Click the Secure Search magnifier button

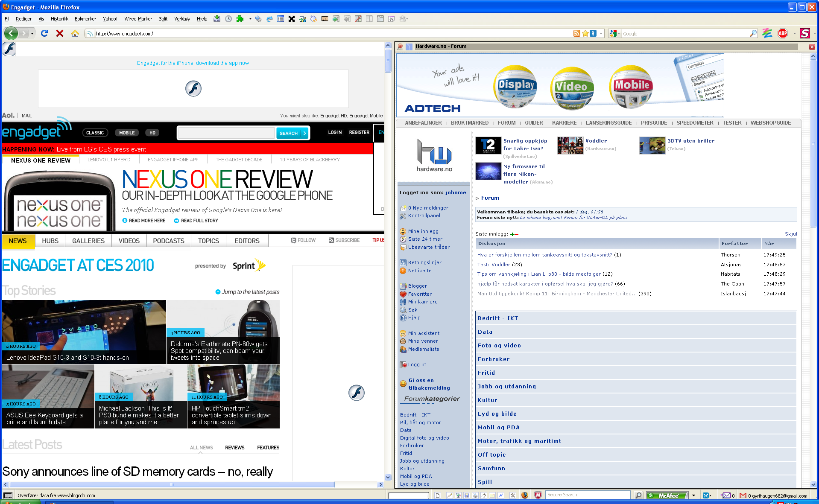coord(638,495)
